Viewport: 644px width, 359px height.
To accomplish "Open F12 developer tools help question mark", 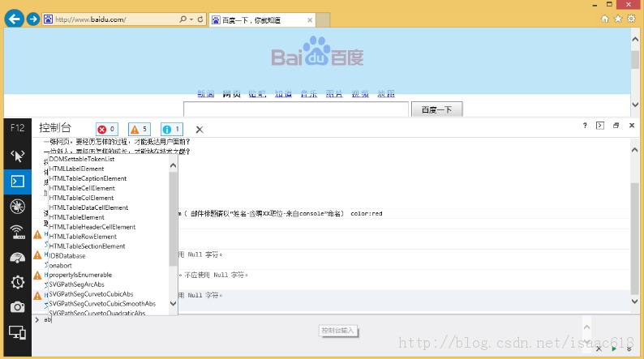I will click(585, 126).
